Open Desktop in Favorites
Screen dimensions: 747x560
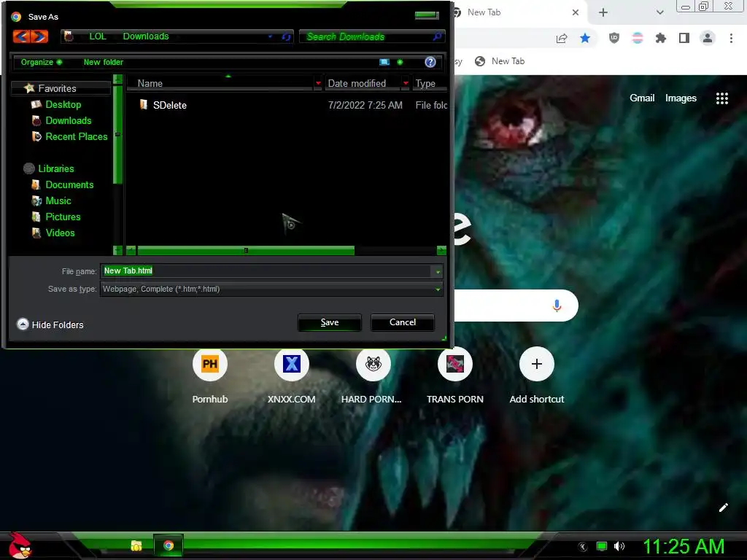tap(63, 104)
